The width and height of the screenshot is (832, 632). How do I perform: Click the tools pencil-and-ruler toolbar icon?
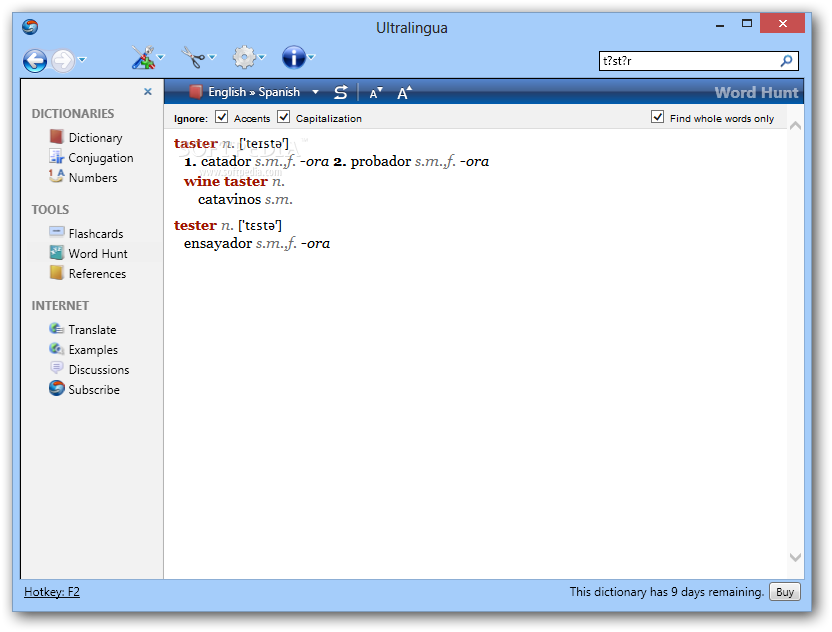143,57
